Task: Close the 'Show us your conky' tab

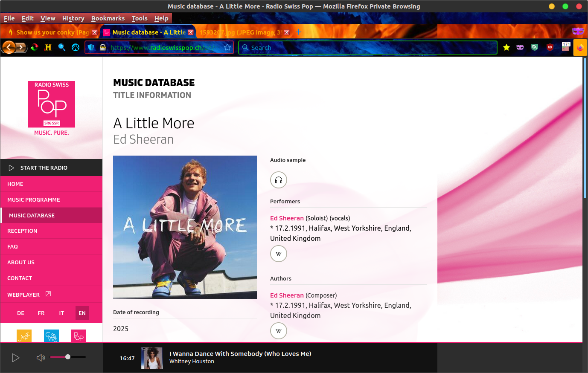Action: click(95, 32)
